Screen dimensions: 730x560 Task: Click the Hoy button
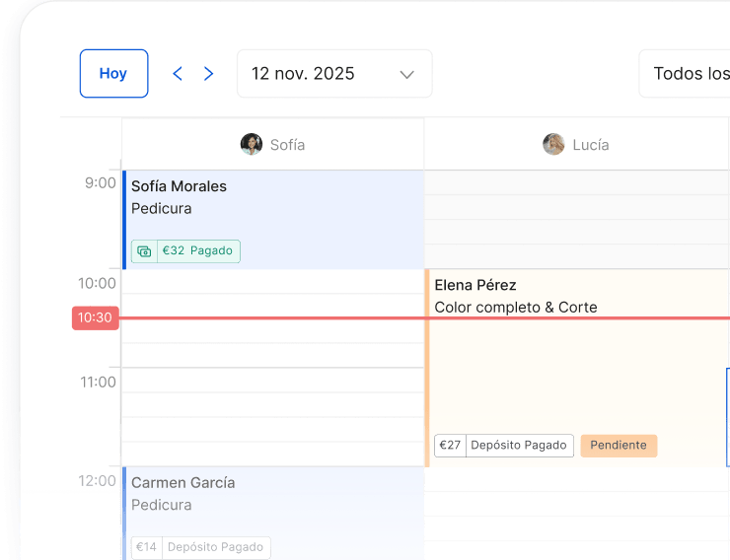(x=114, y=74)
